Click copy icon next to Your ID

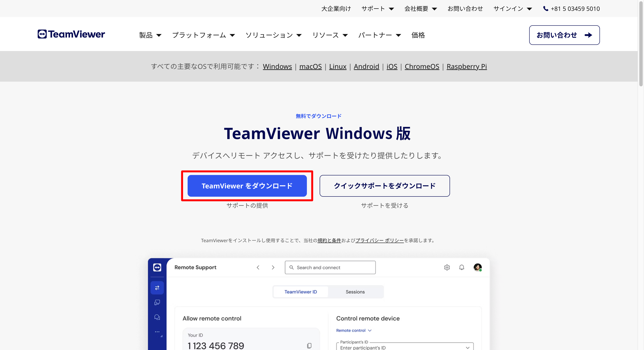tap(309, 346)
